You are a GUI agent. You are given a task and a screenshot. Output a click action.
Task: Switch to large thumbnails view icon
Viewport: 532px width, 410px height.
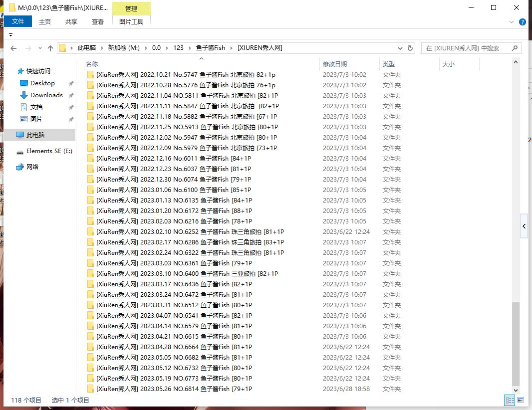(x=521, y=400)
